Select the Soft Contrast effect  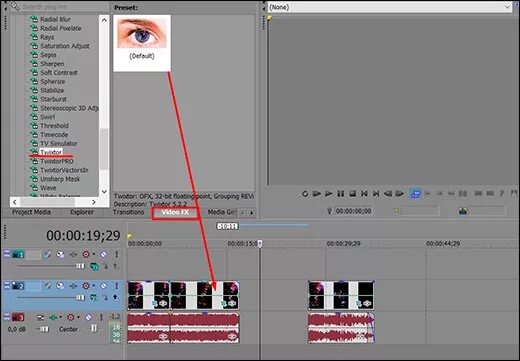coord(59,73)
